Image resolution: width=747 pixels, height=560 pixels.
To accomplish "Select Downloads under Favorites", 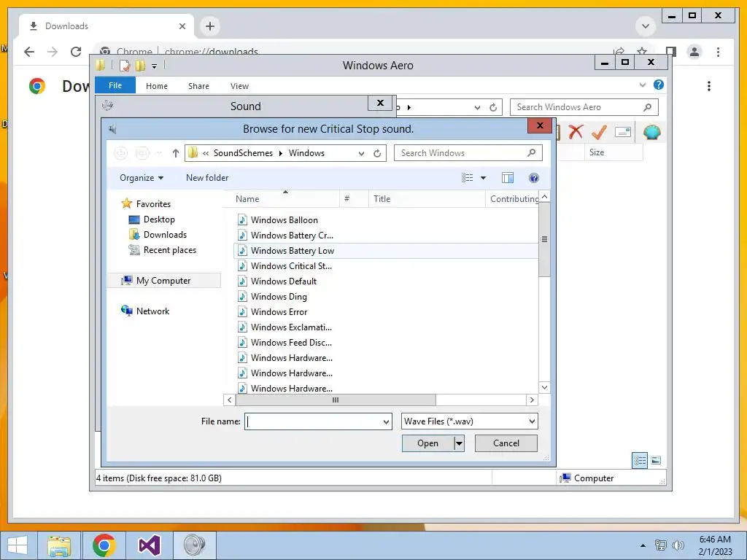I will (x=158, y=235).
